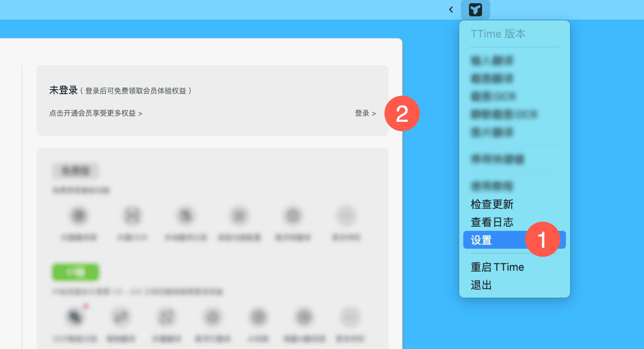Open 查看日志 in the tray menu

click(x=492, y=222)
